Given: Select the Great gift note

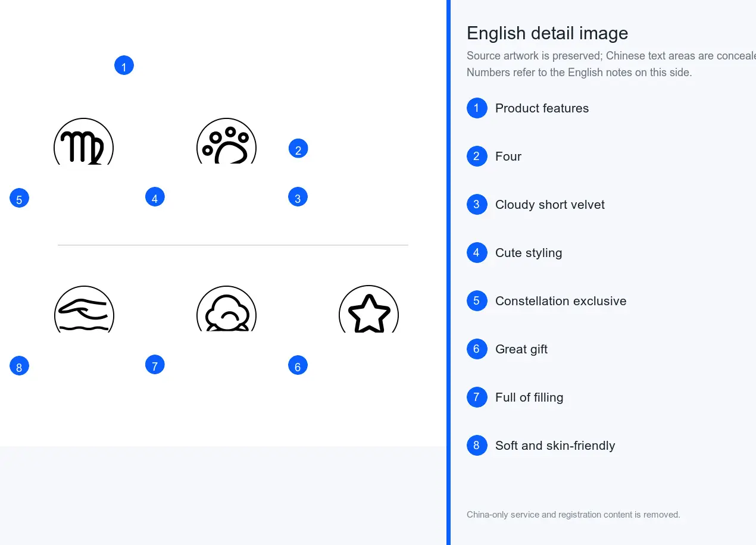Looking at the screenshot, I should click(521, 349).
